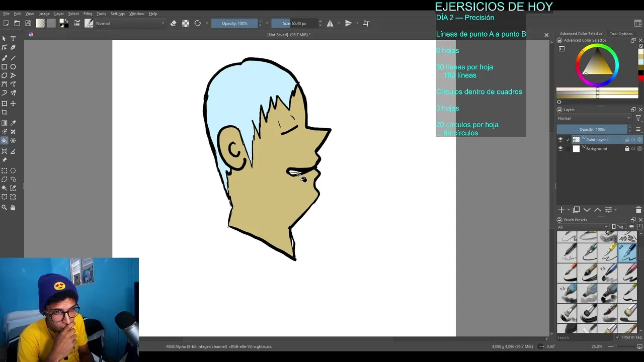This screenshot has height=362, width=644.
Task: Select the Rectangle shape tool
Action: click(x=5, y=66)
